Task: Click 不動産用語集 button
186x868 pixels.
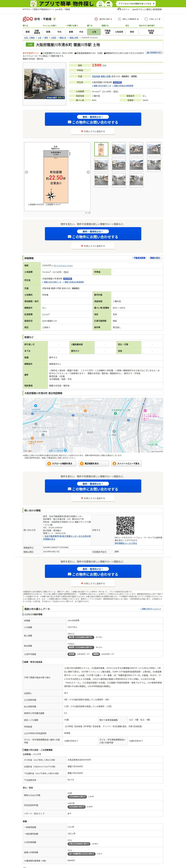Action: click(x=139, y=258)
